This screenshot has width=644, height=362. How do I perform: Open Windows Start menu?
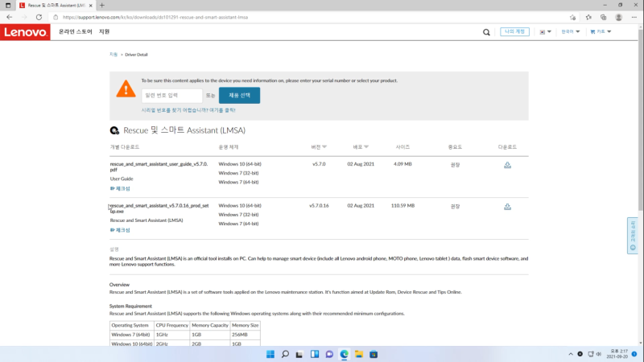click(270, 354)
